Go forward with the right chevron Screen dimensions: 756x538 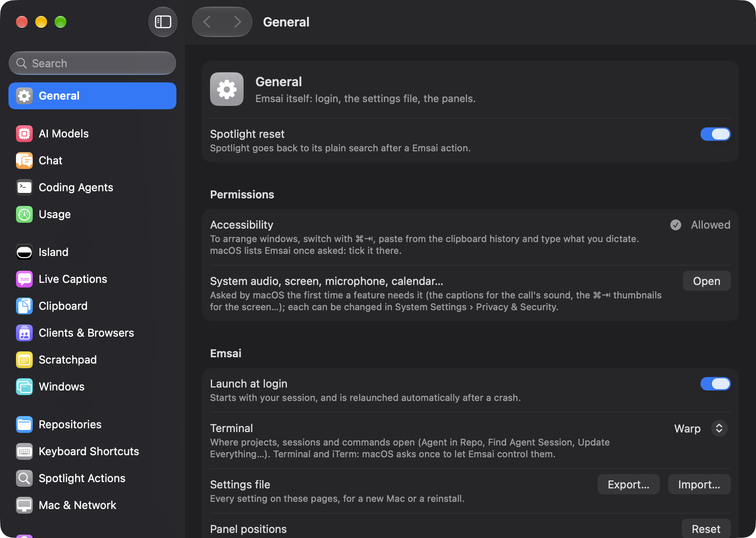click(x=238, y=22)
